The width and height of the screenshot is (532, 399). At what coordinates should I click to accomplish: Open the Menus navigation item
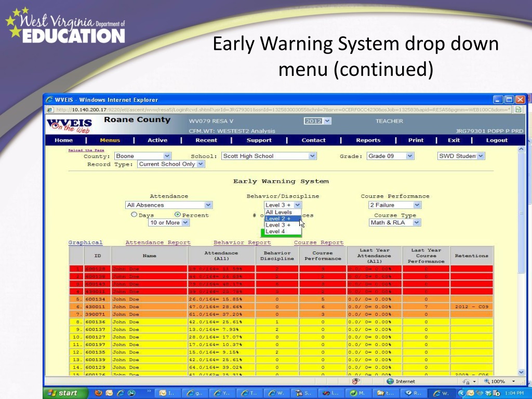point(110,140)
